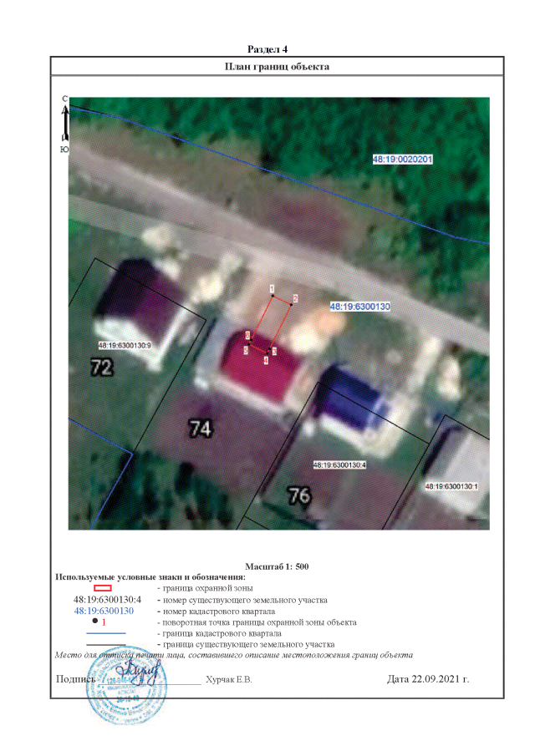This screenshot has width=535, height=756.
Task: Click house number 72 on the map
Action: [102, 366]
